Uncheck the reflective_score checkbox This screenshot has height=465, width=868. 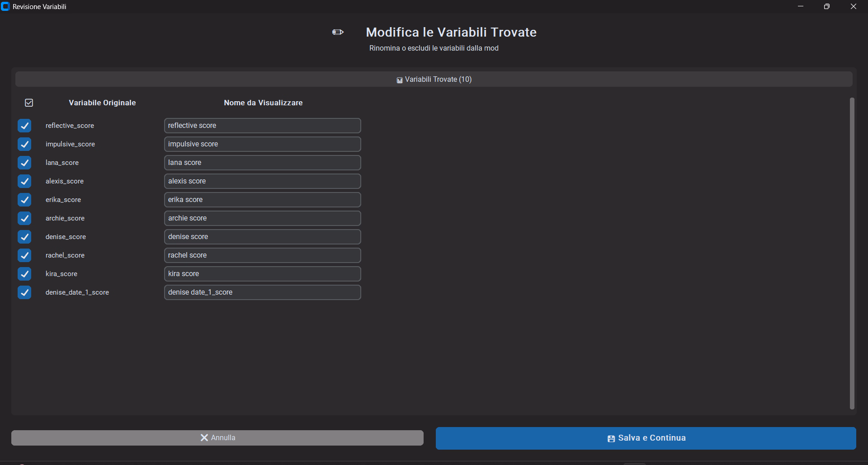click(24, 126)
